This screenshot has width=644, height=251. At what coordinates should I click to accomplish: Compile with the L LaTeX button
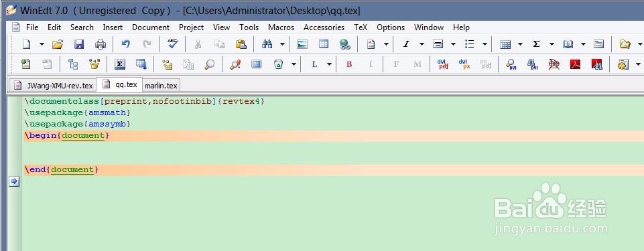pos(314,64)
